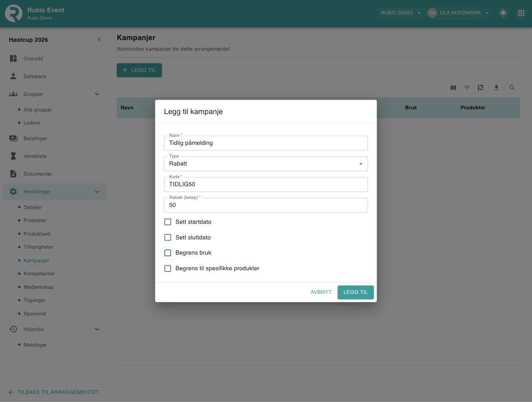Enable the Sett startdato checkbox
Image resolution: width=532 pixels, height=402 pixels.
coord(168,222)
